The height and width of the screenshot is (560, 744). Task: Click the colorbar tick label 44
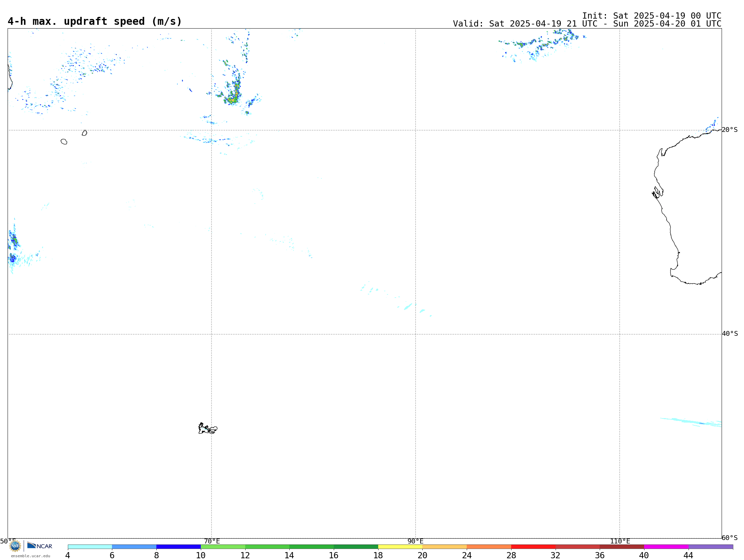[688, 555]
